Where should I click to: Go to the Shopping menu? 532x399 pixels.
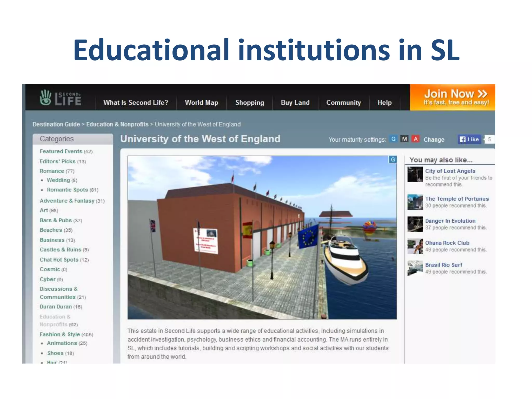point(249,103)
